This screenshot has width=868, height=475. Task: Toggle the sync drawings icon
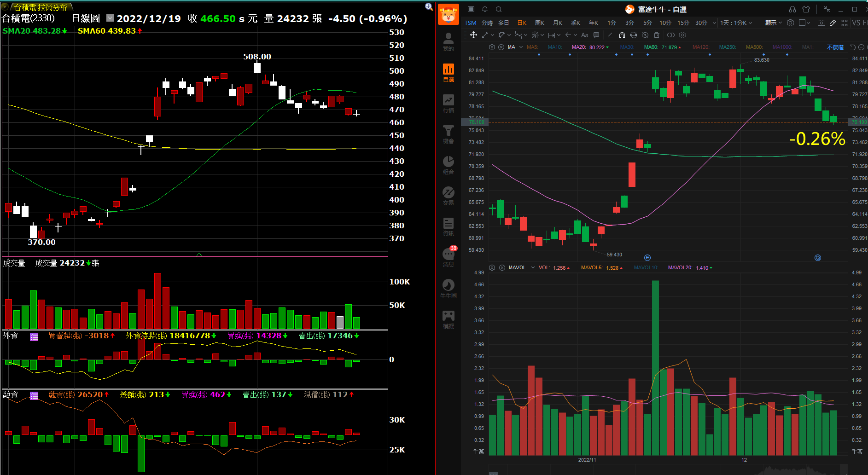click(x=634, y=35)
